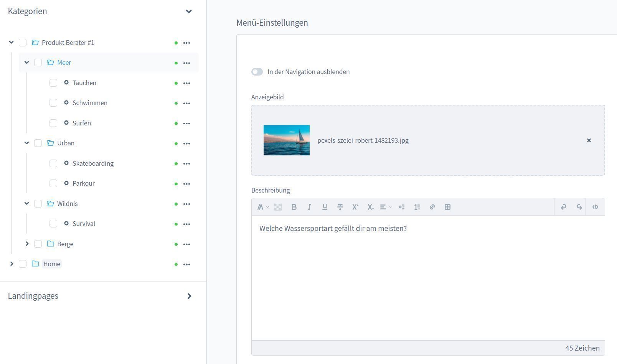Remove the uploaded pexels image
This screenshot has width=617, height=364.
[589, 140]
